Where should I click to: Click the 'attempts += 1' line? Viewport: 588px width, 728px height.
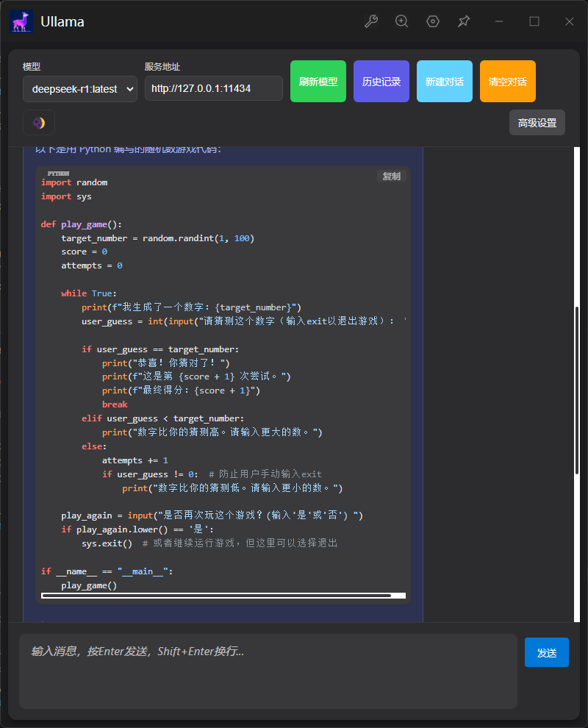135,460
